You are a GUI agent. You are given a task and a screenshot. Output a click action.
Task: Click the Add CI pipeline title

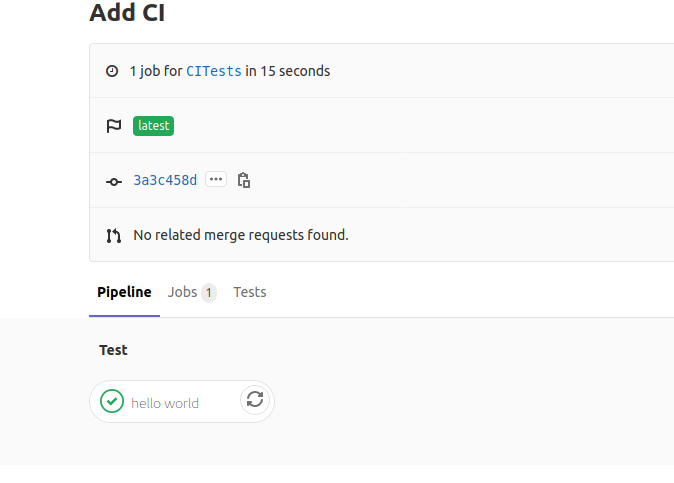(127, 13)
